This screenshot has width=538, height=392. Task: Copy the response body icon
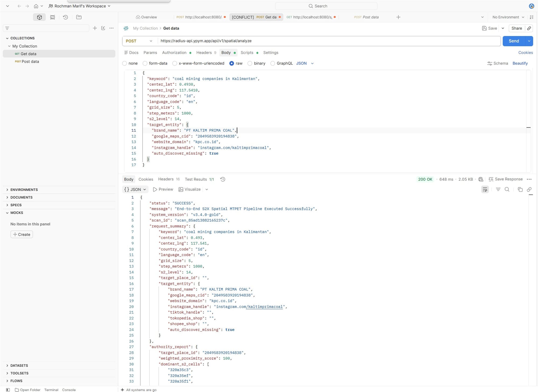point(520,190)
